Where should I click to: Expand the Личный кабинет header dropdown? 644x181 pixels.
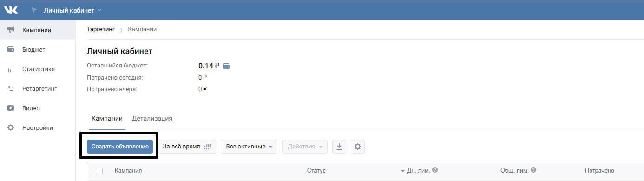click(x=72, y=10)
